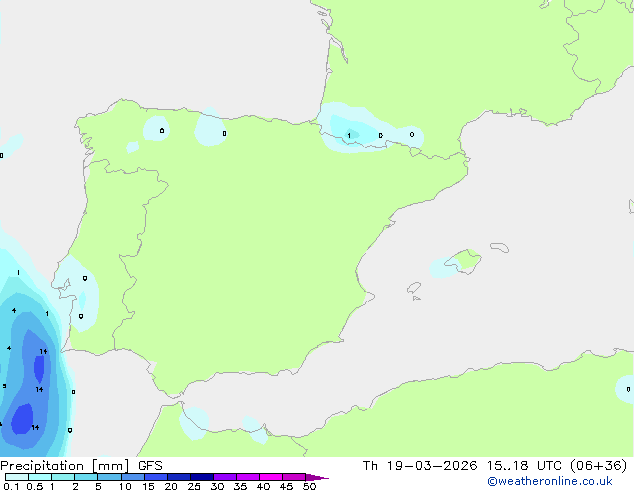634x490 pixels.
Task: Click the "Precipitation [mm]" title text
Action: (65, 466)
